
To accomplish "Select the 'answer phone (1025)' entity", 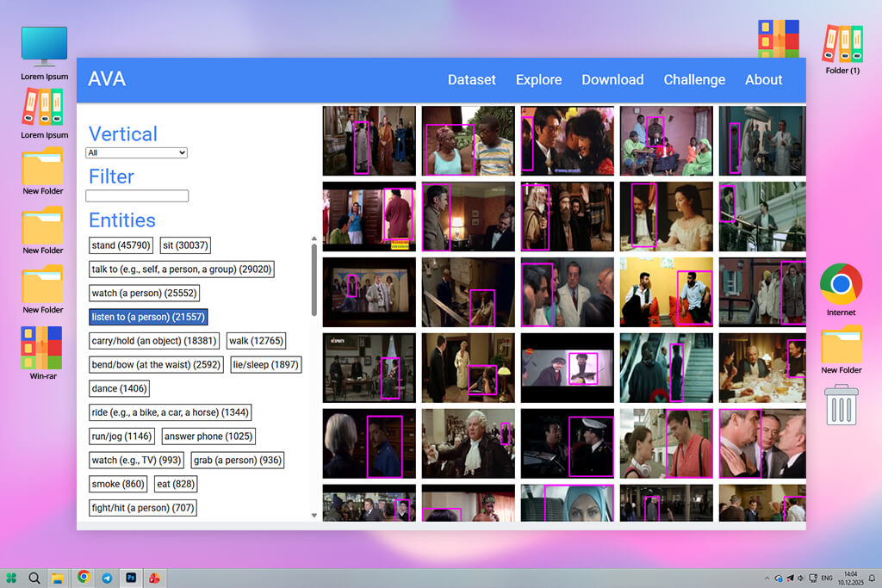I will (x=208, y=436).
